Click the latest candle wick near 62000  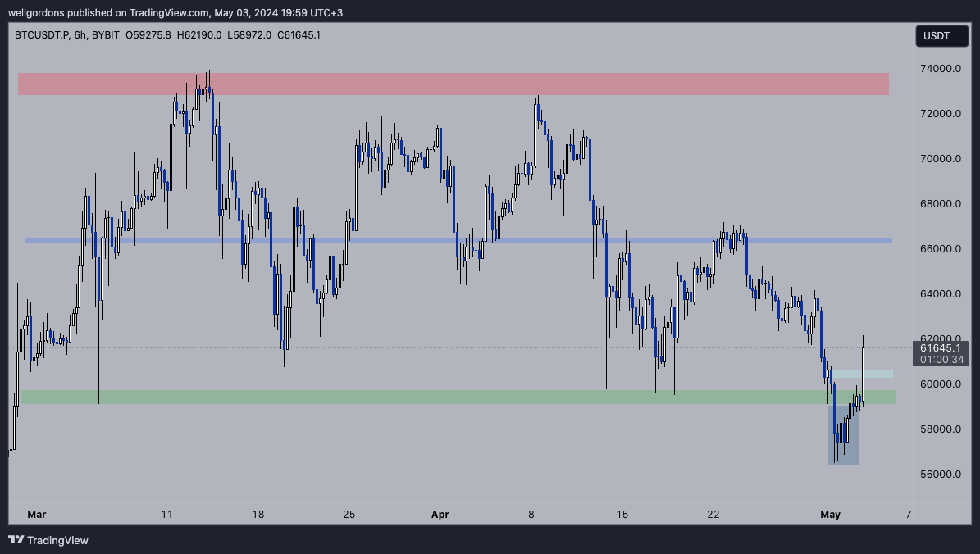[864, 340]
